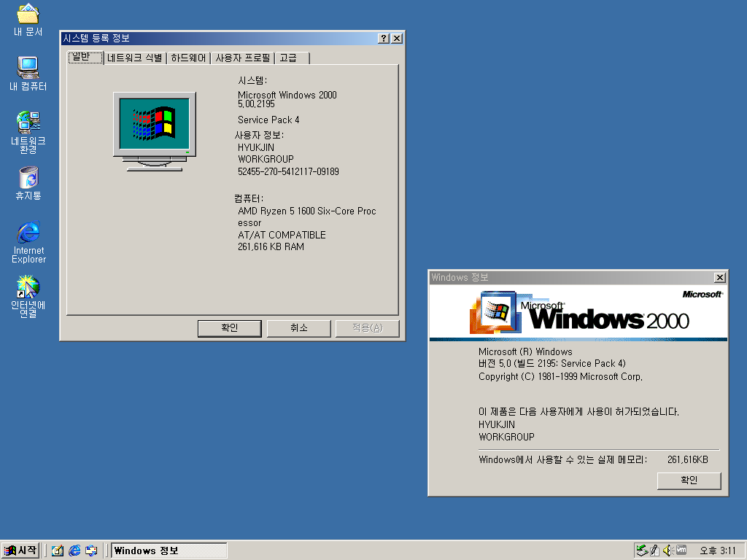747x560 pixels.
Task: Open the volume speaker tray icon
Action: click(x=667, y=551)
